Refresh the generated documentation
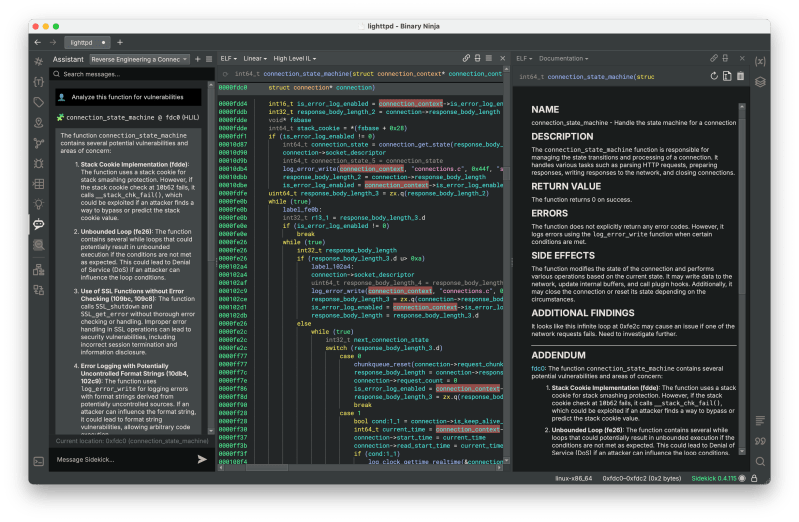799x522 pixels. (714, 76)
